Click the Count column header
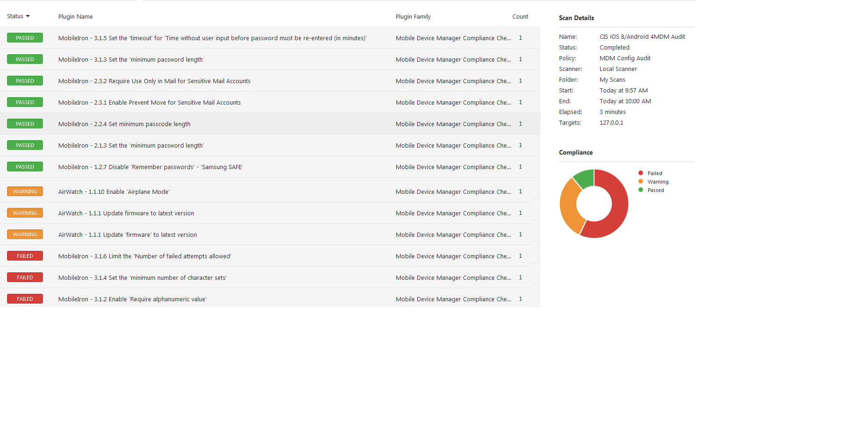The image size is (868, 433). (520, 16)
